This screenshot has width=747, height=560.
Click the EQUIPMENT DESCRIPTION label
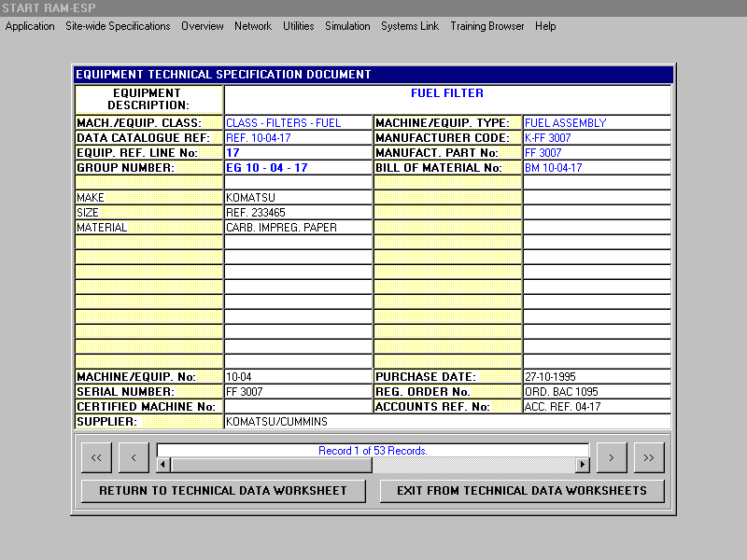148,100
